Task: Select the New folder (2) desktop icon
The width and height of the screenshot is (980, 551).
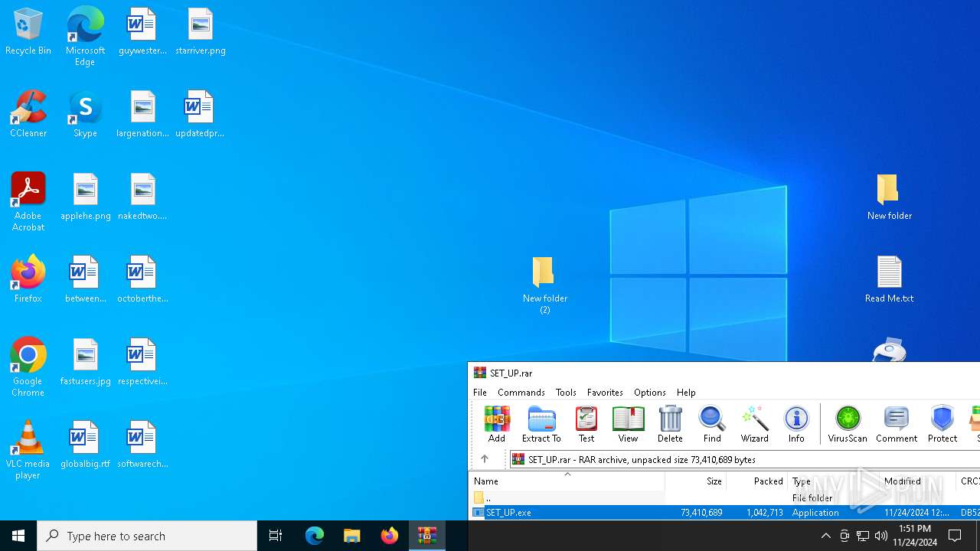Action: [x=544, y=285]
